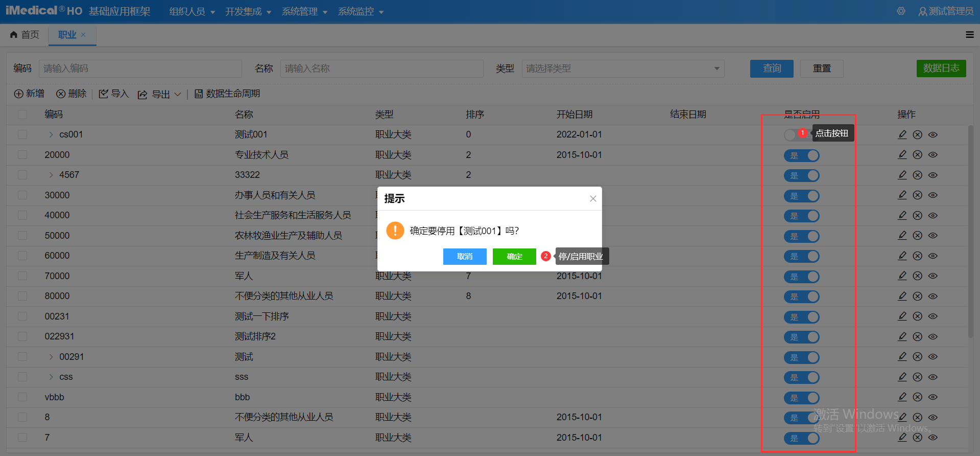Screen dimensions: 980x456
Task: Click the hamburger menu icon at right
Action: pyautogui.click(x=969, y=35)
